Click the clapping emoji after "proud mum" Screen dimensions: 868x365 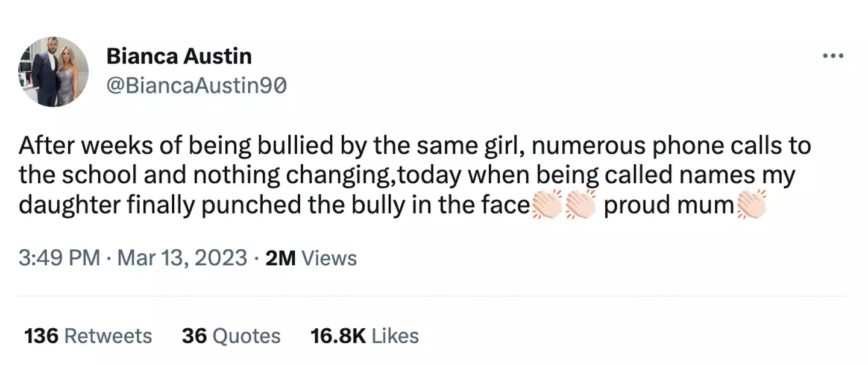point(750,205)
